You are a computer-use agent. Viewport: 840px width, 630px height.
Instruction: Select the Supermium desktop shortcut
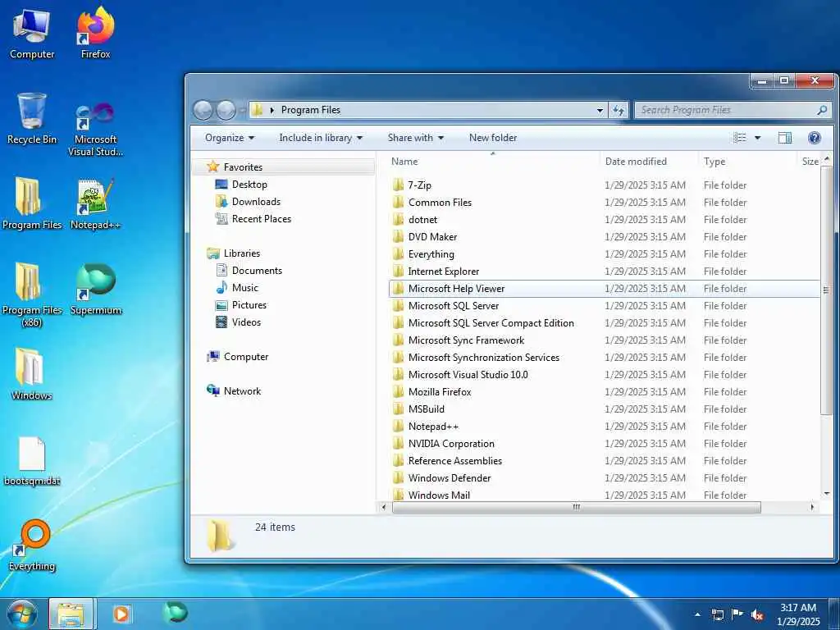(x=95, y=290)
